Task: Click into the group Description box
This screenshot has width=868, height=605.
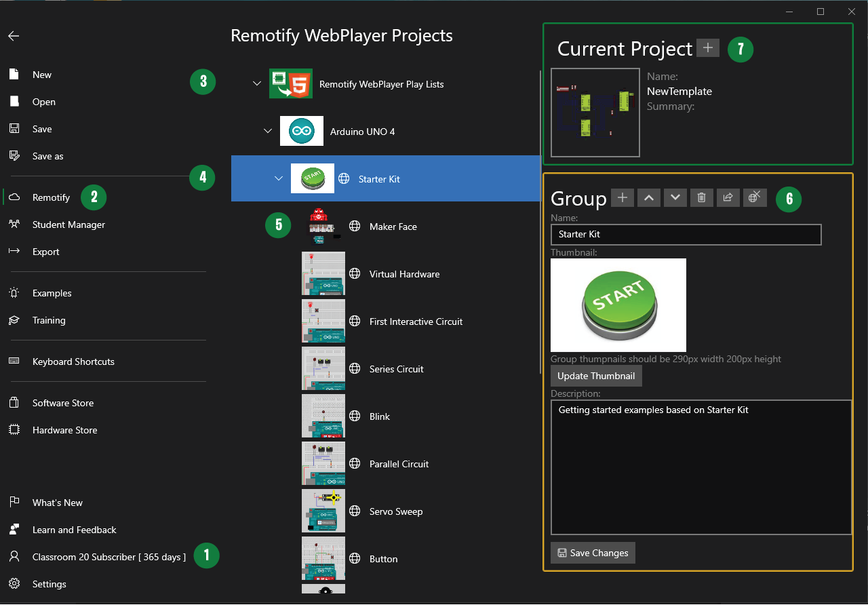Action: (701, 467)
